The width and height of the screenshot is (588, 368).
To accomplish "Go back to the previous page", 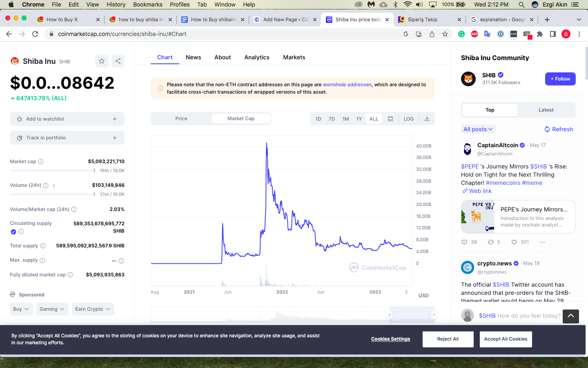I will [9, 34].
